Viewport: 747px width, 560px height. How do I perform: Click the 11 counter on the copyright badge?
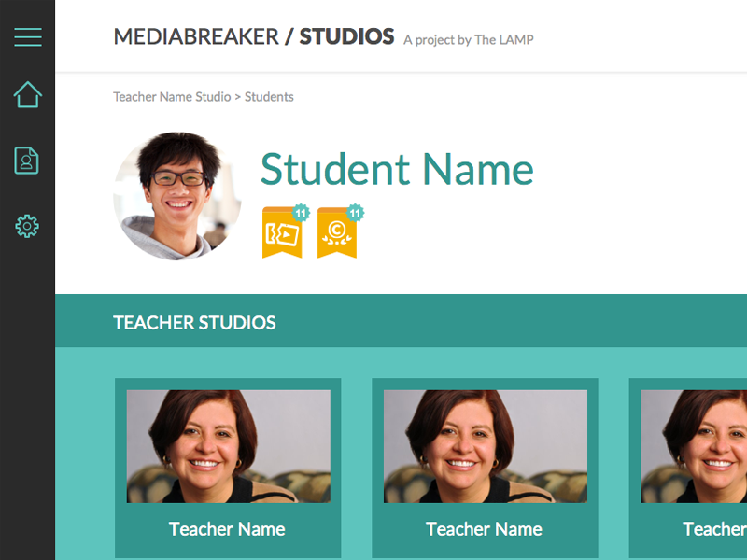(x=356, y=212)
